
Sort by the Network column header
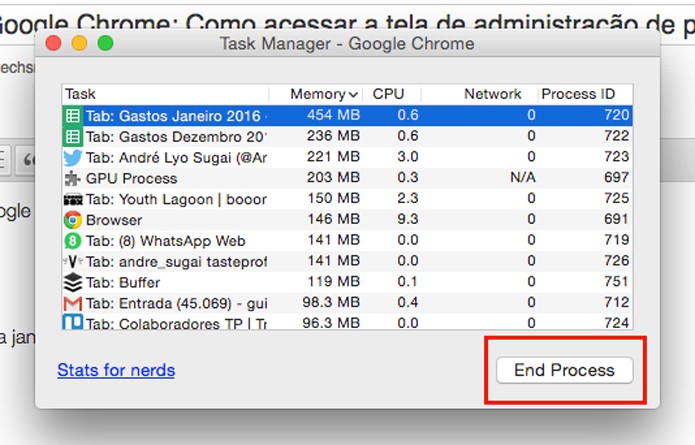[492, 94]
